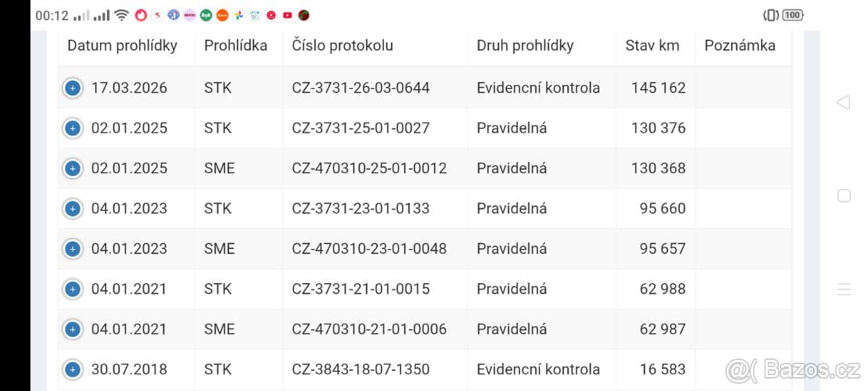Select the Poznámka column header
Screen dimensions: 868x391
(740, 45)
